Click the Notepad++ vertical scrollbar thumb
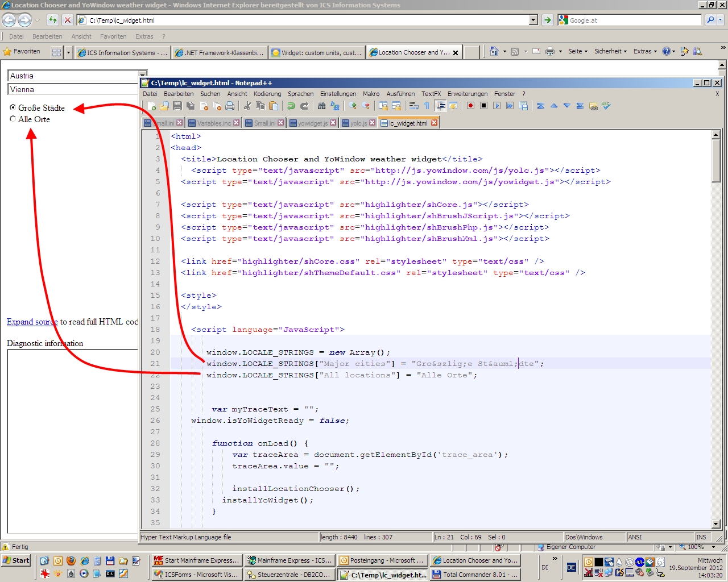This screenshot has width=728, height=582. point(716,161)
